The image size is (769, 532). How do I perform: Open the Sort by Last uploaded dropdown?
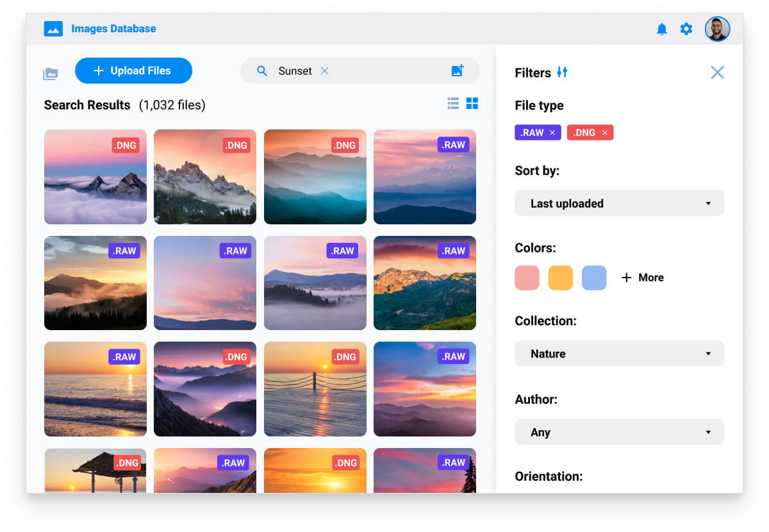click(x=619, y=203)
